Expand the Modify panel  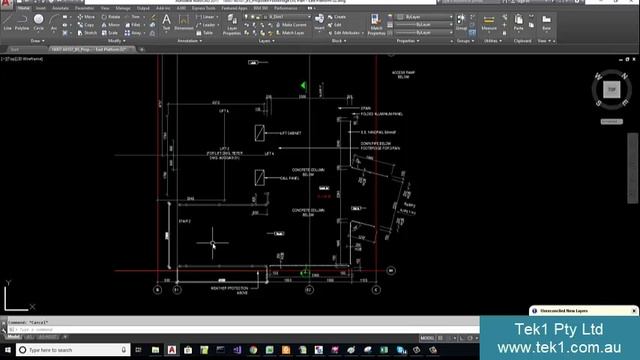point(116,41)
